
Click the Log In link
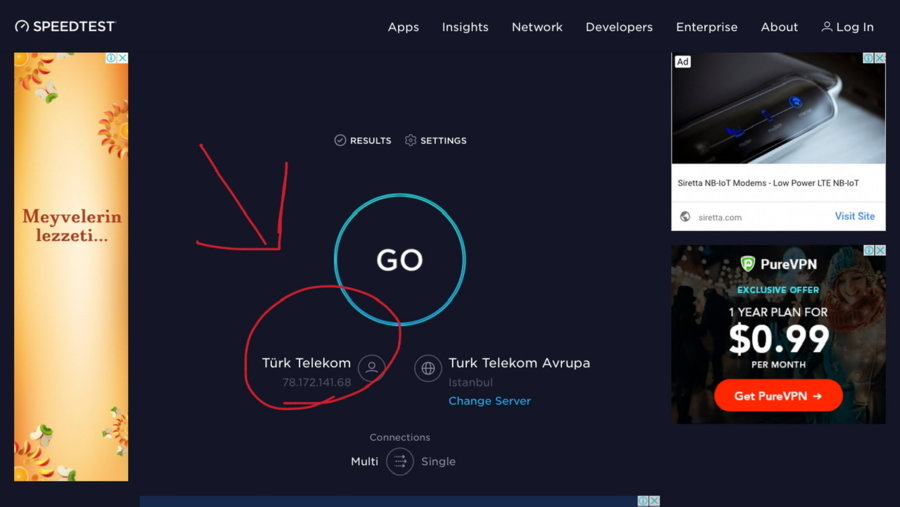tap(847, 27)
